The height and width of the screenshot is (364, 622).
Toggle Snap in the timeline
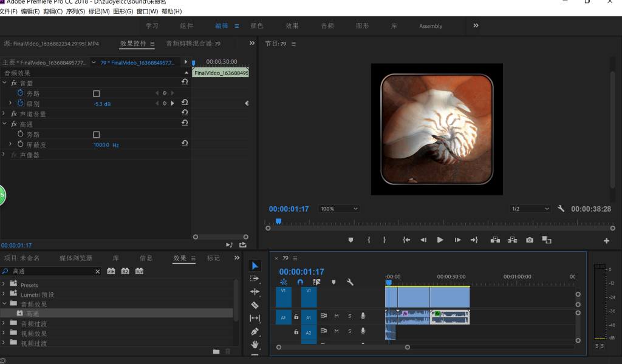(300, 282)
